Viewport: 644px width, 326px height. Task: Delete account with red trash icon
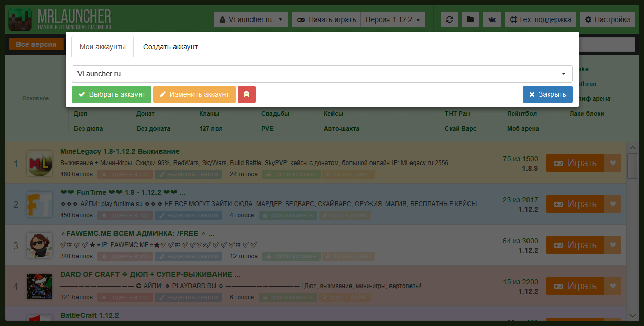[x=246, y=94]
